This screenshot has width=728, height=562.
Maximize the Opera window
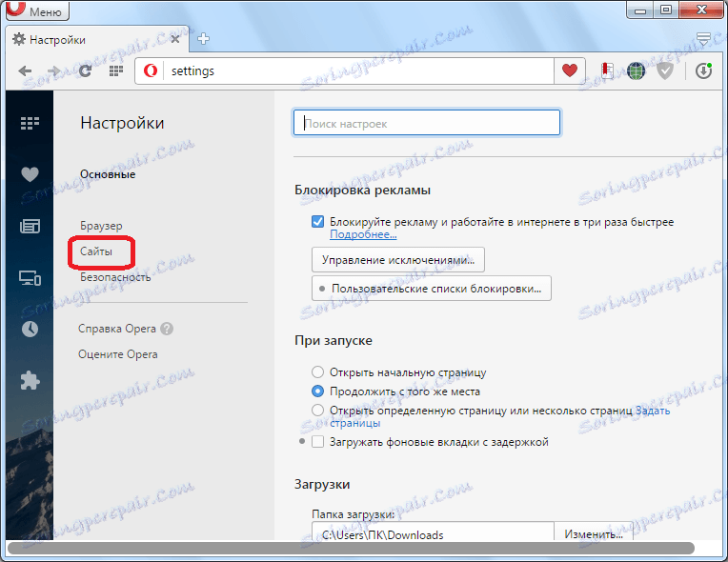(666, 10)
